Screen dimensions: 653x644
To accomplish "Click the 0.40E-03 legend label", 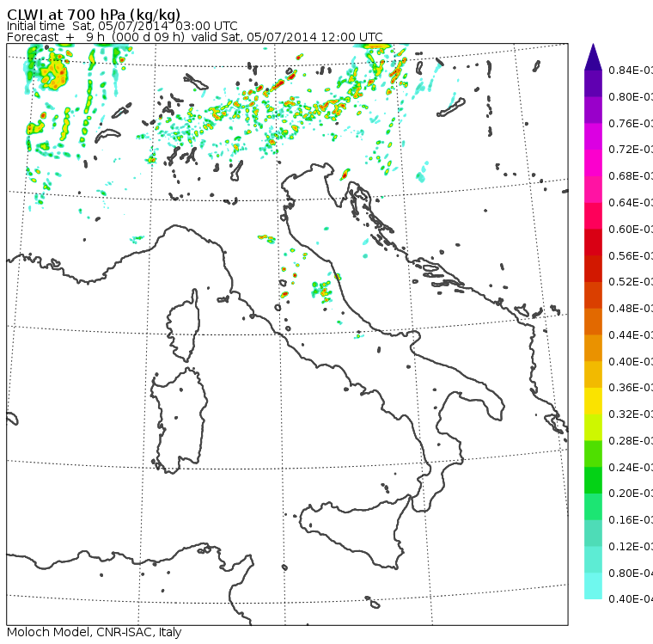I will point(631,361).
